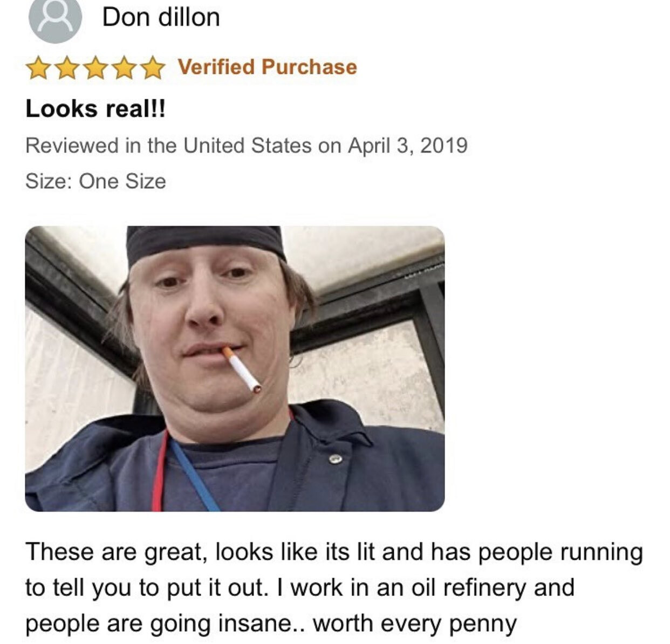This screenshot has width=670, height=644.
Task: Open the "Looks real!!" review title
Action: click(x=95, y=109)
